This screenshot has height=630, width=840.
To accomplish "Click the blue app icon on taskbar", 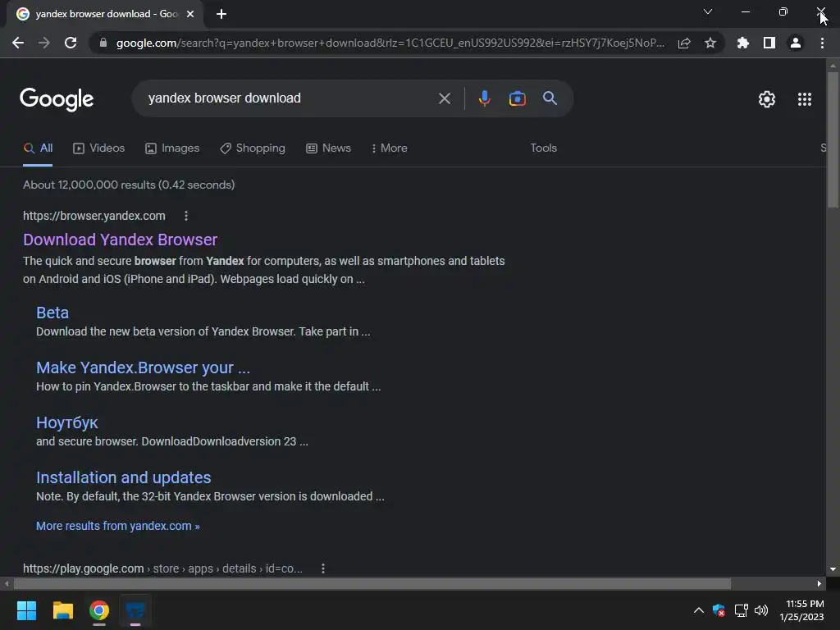I will (135, 610).
